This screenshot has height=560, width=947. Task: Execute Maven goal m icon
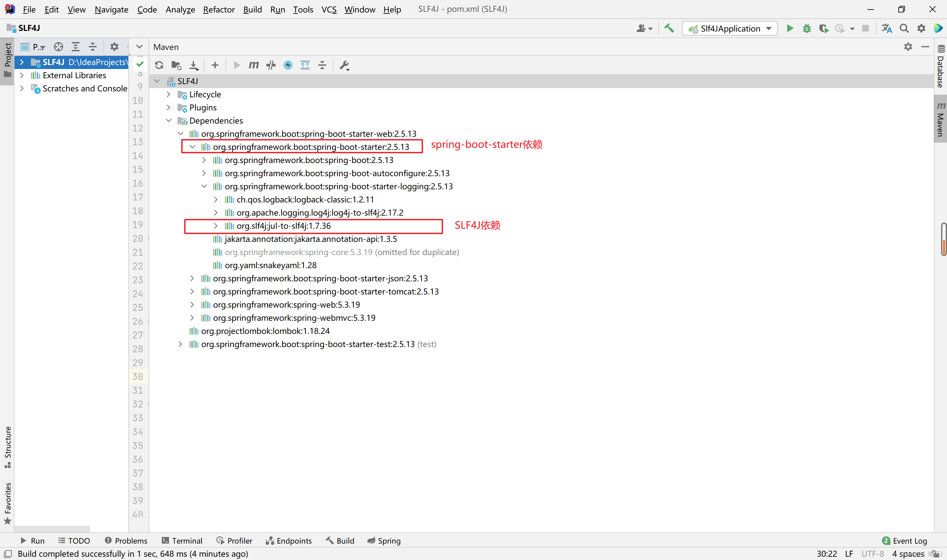point(254,65)
